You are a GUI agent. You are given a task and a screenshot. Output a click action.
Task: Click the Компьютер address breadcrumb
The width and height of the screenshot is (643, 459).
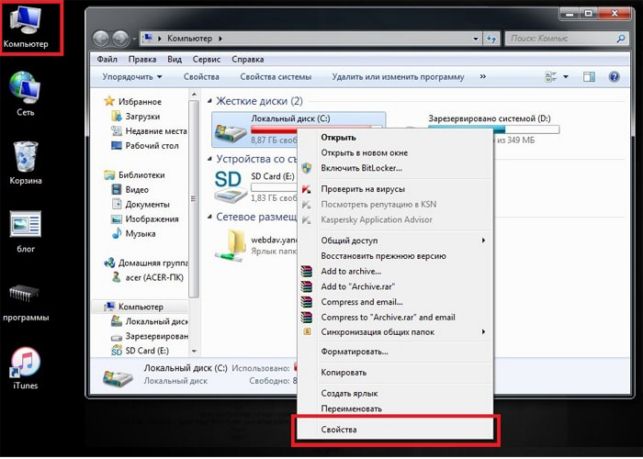pos(189,39)
